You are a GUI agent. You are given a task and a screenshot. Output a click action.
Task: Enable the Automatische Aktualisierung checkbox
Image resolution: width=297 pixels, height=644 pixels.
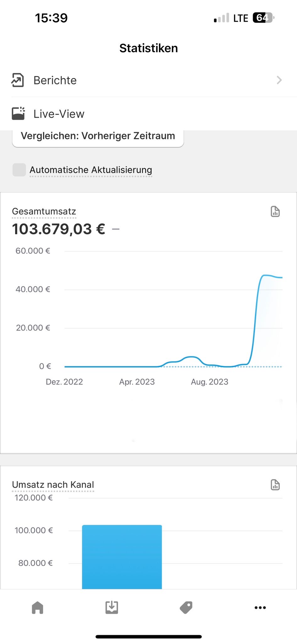[x=19, y=170]
